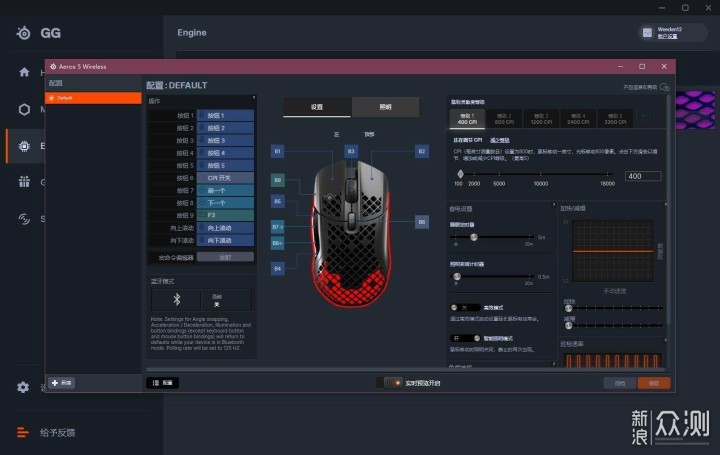Select the B9 marker on mouse diagram

(x=277, y=180)
